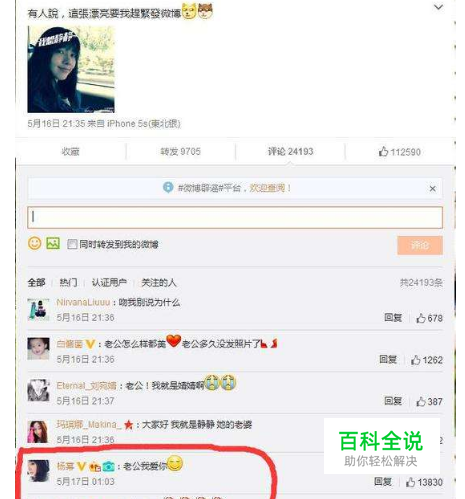Select 关注的人 comments filter
The width and height of the screenshot is (465, 499).
159,283
